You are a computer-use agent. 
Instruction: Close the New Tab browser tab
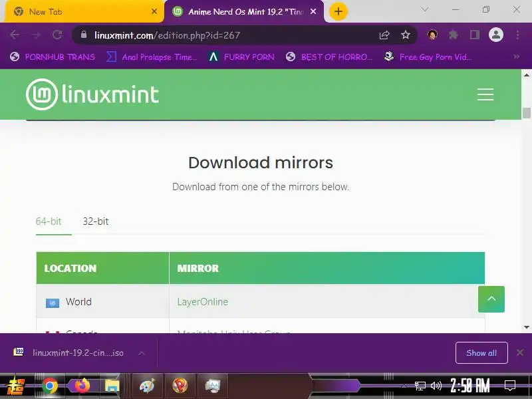point(154,11)
